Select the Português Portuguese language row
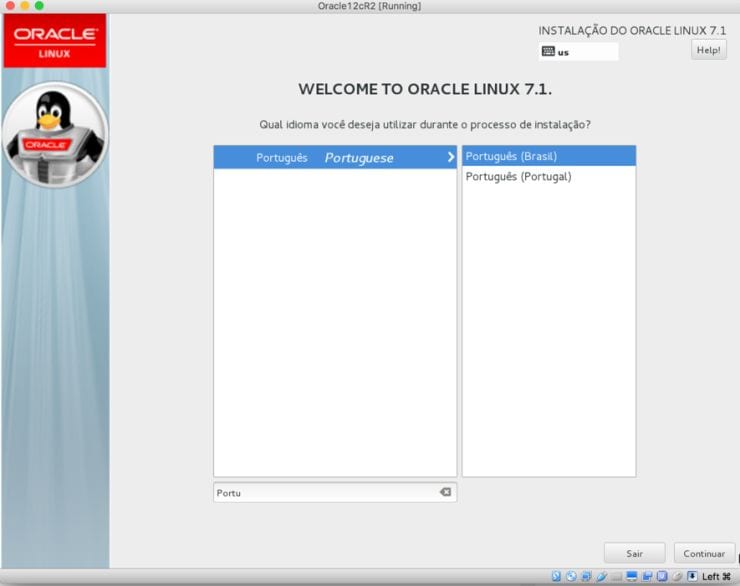 coord(335,158)
